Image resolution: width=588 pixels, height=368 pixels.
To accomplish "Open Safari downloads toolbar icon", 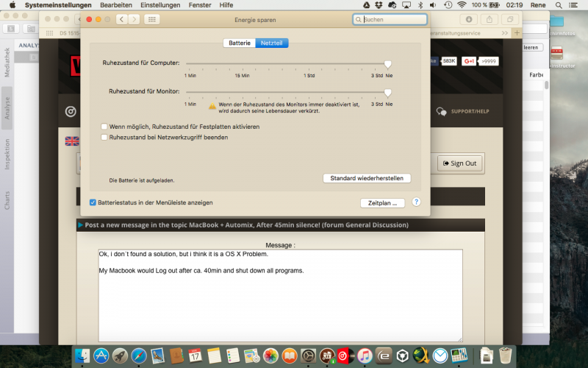I will click(469, 19).
